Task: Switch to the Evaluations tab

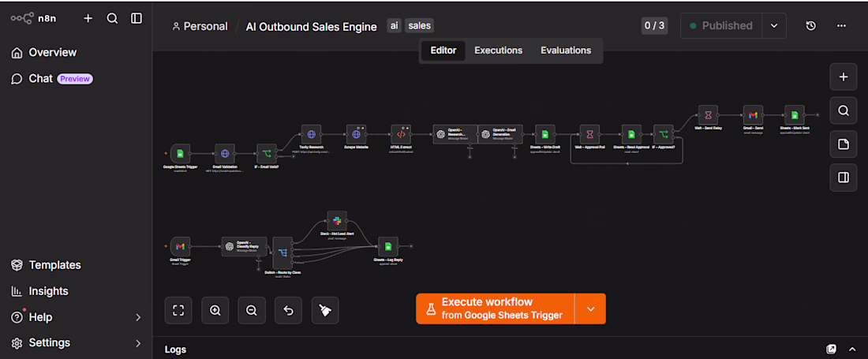Action: [566, 50]
